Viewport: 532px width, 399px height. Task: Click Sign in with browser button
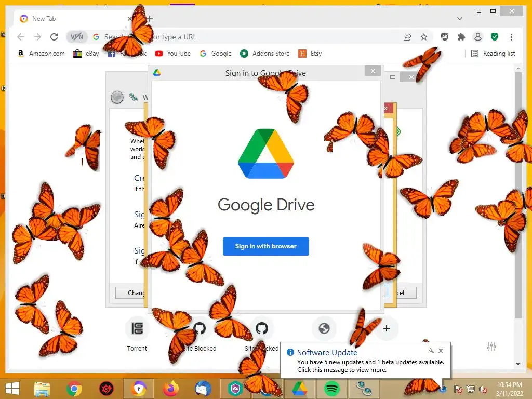coord(265,246)
